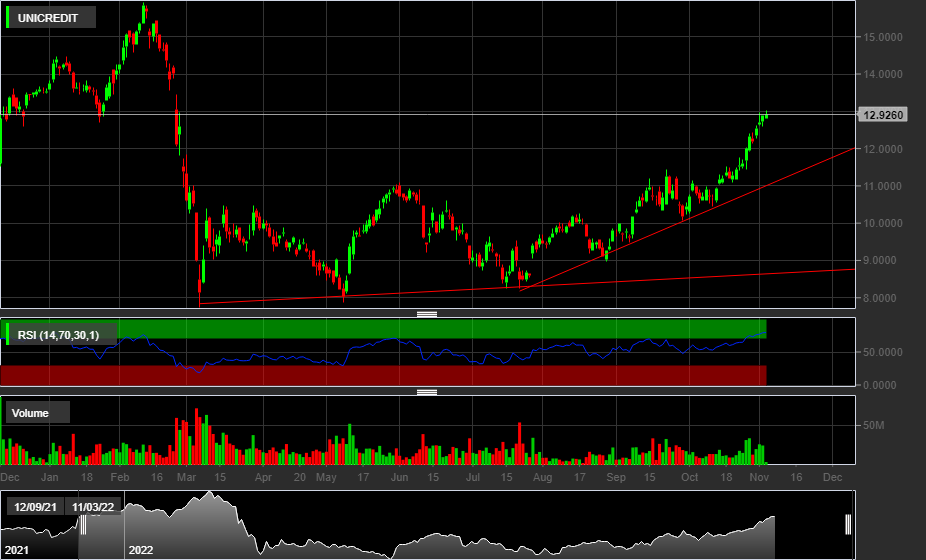This screenshot has width=926, height=560.
Task: Click the 11/03/22 end date field
Action: 93,507
